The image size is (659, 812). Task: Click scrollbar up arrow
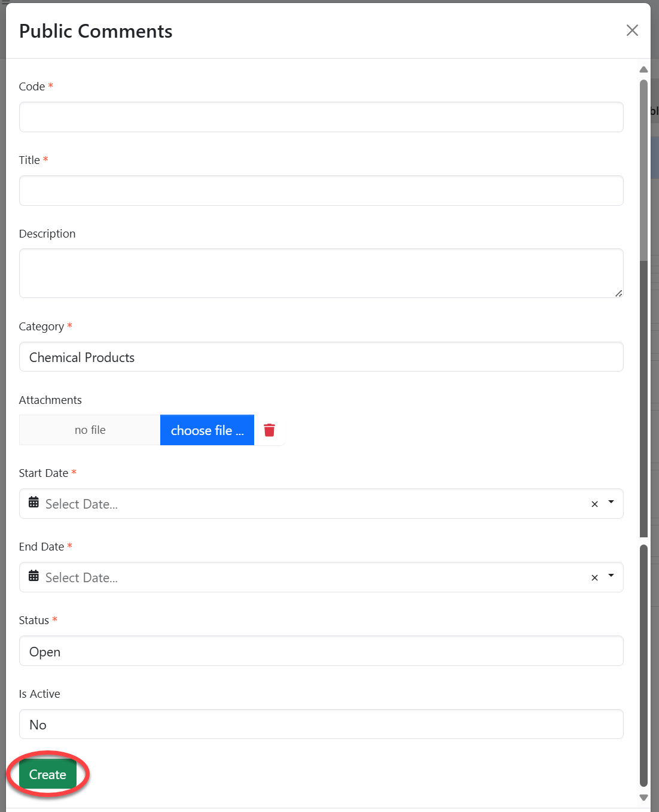[x=643, y=69]
